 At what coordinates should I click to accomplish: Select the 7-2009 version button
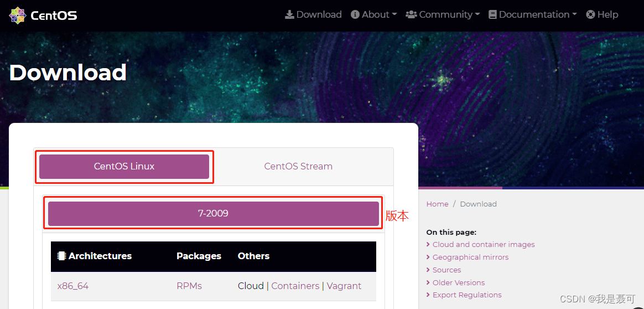[213, 213]
